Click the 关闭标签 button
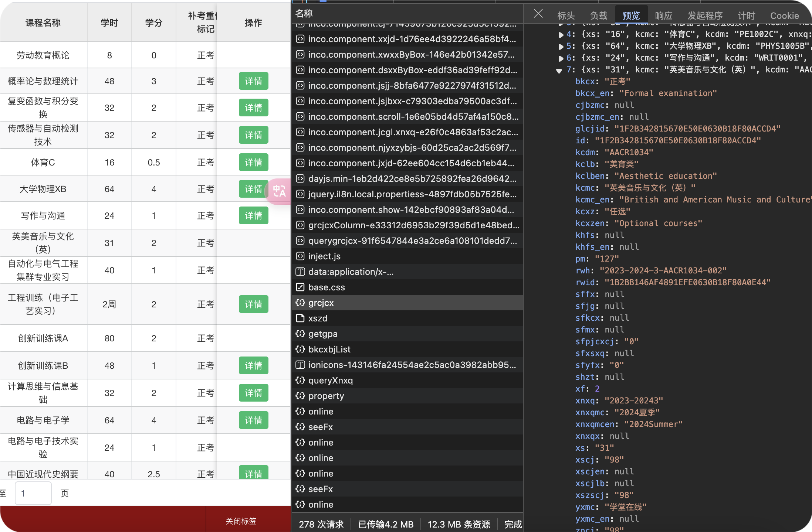Viewport: 812px width, 532px height. coord(241,521)
